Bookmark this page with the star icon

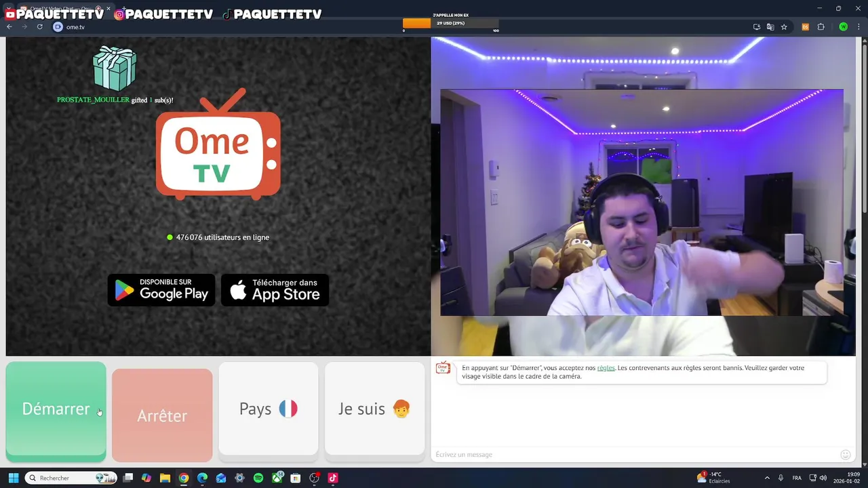(x=784, y=27)
